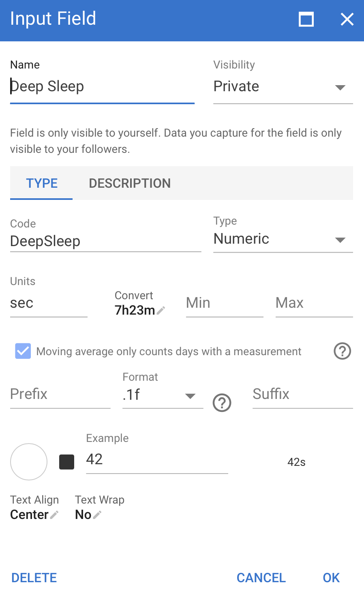Maximize the Input Field dialog

pos(306,19)
